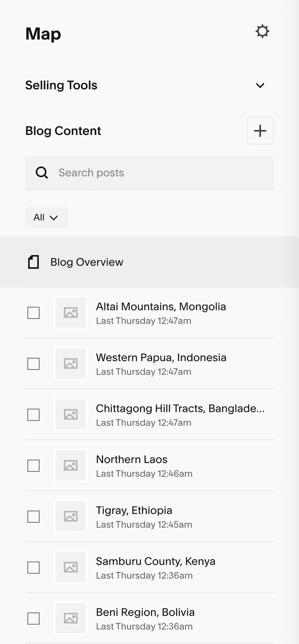Screen dimensions: 299x644
Task: Expand the Selling Tools chevron
Action: coord(260,86)
